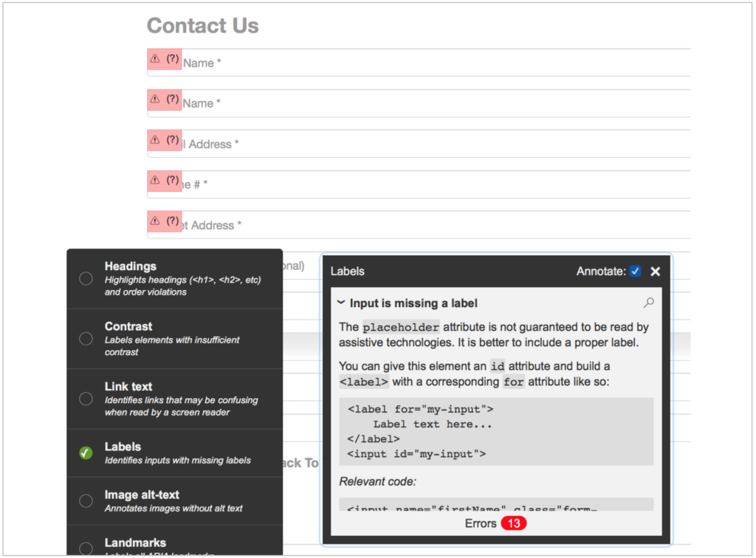Click 'Annotates images without alt text' description
756x558 pixels.
coord(173,509)
